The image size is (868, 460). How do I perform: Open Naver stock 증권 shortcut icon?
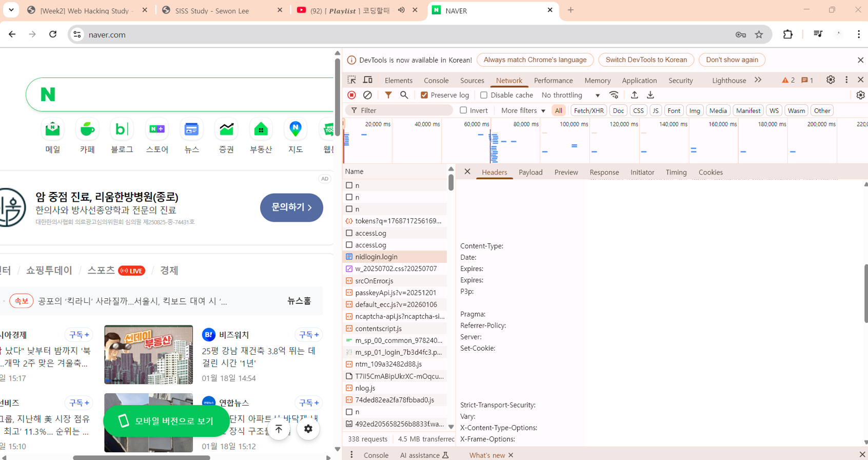(226, 129)
